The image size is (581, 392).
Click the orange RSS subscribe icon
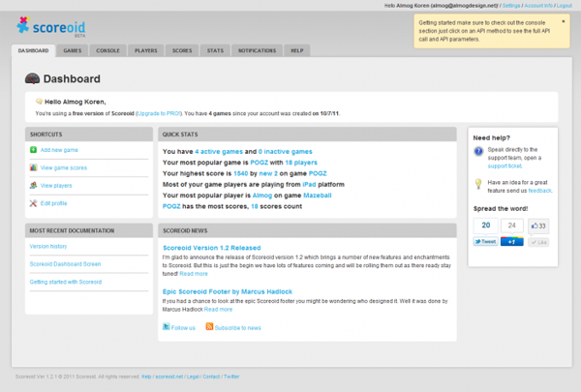pyautogui.click(x=209, y=327)
